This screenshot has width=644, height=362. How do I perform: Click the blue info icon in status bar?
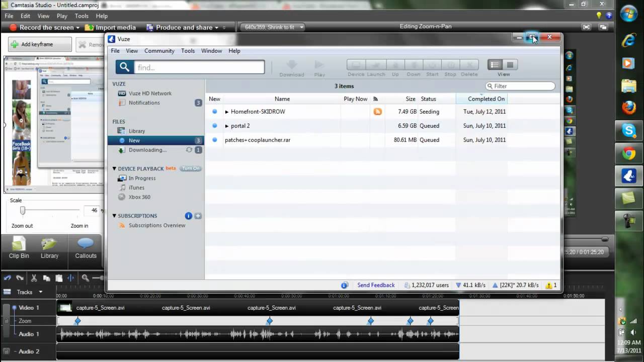pyautogui.click(x=345, y=285)
